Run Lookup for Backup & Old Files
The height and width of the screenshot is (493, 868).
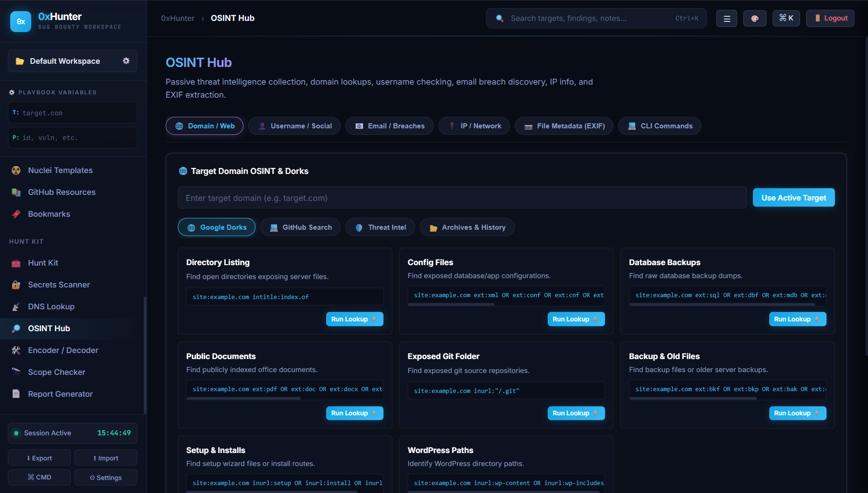797,413
